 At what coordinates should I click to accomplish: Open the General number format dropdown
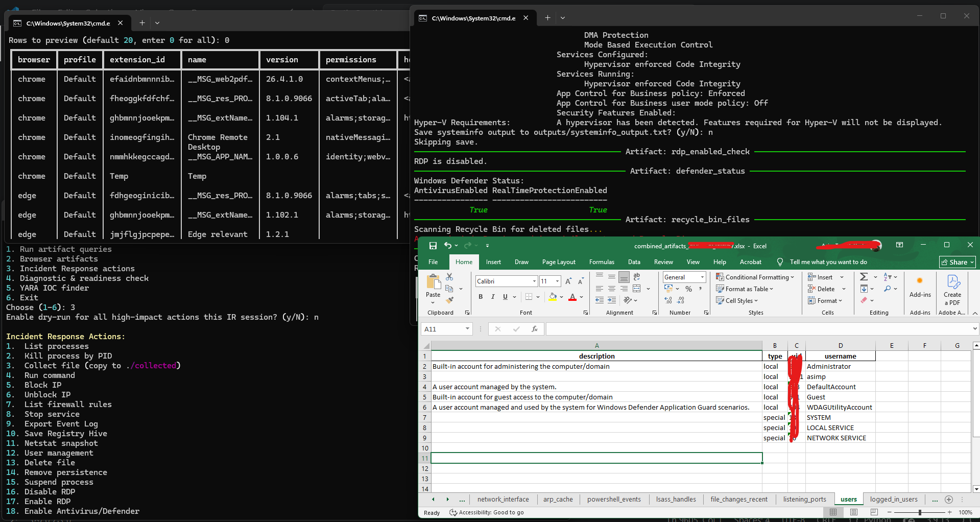[703, 277]
